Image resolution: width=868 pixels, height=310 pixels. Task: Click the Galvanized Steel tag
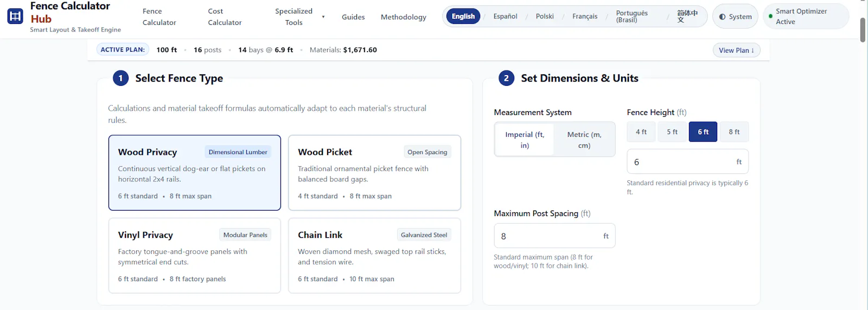(x=424, y=235)
